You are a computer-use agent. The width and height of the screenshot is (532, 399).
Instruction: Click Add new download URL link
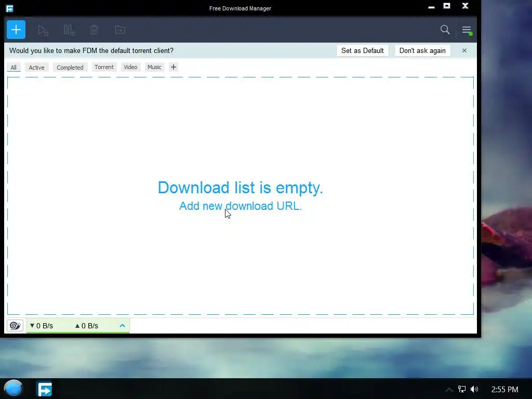pos(240,206)
